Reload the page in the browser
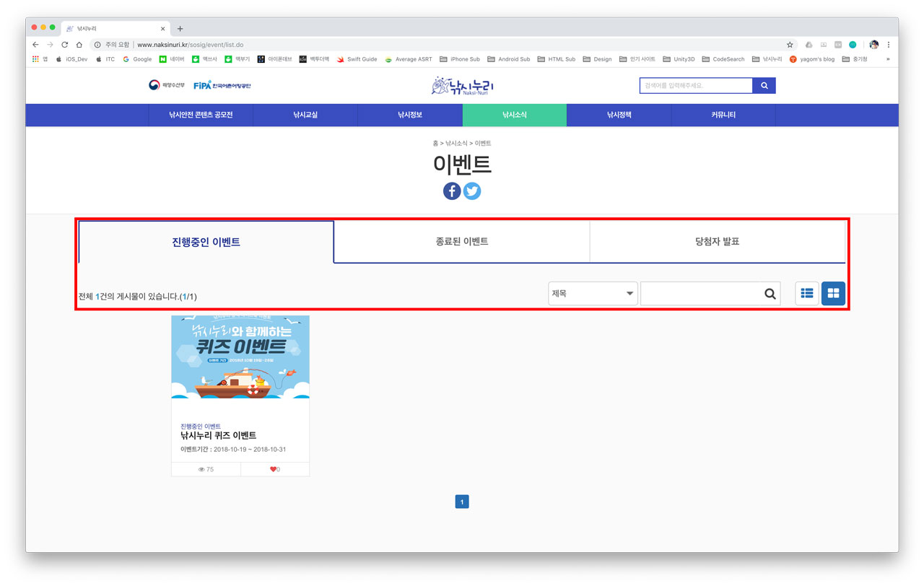This screenshot has height=586, width=924. pyautogui.click(x=64, y=45)
